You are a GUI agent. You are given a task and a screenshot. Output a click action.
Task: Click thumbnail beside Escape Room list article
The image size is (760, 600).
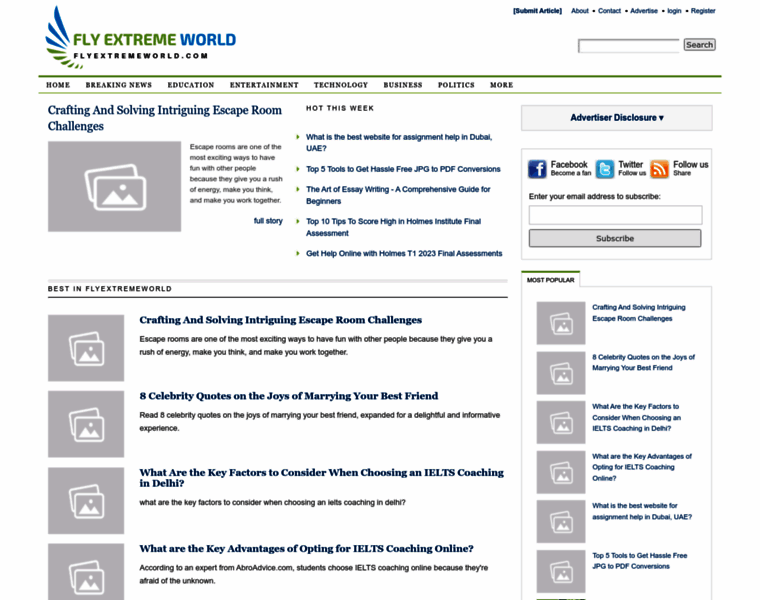[x=86, y=348]
